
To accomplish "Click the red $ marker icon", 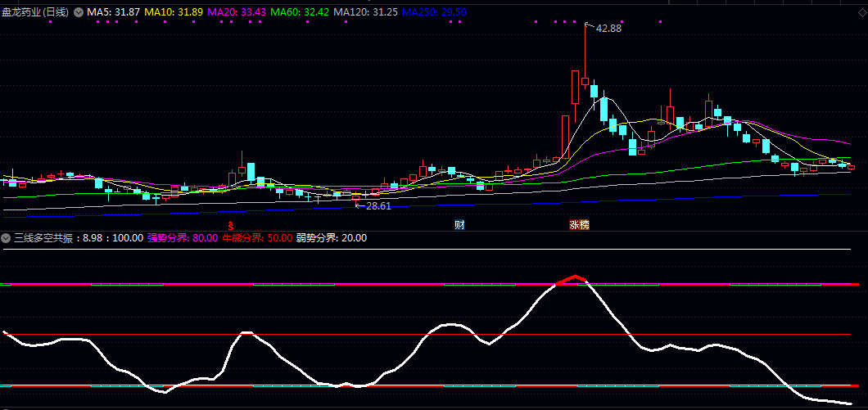I will click(231, 225).
